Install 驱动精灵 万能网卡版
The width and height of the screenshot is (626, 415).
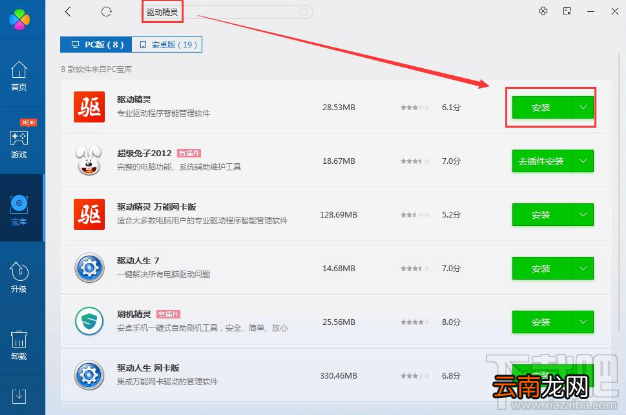point(542,214)
